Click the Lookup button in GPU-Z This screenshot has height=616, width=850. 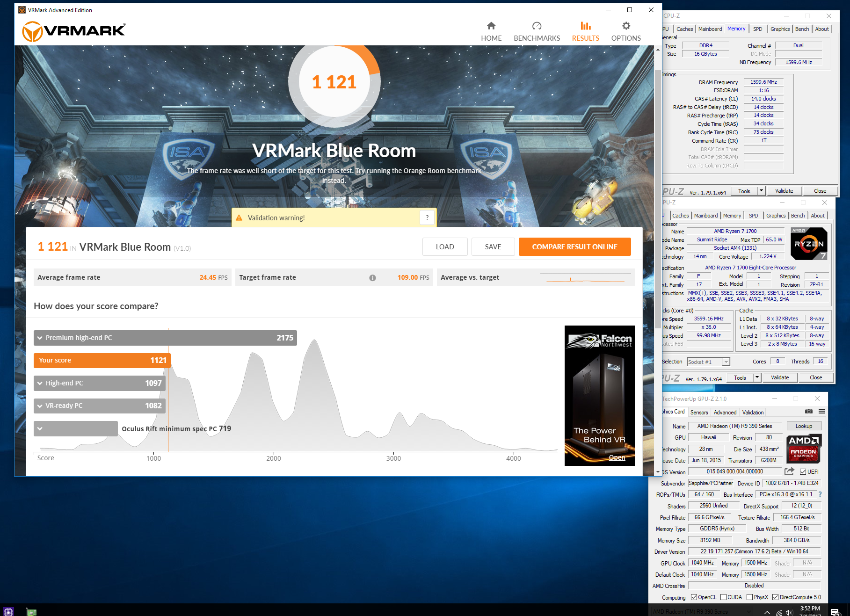[804, 426]
